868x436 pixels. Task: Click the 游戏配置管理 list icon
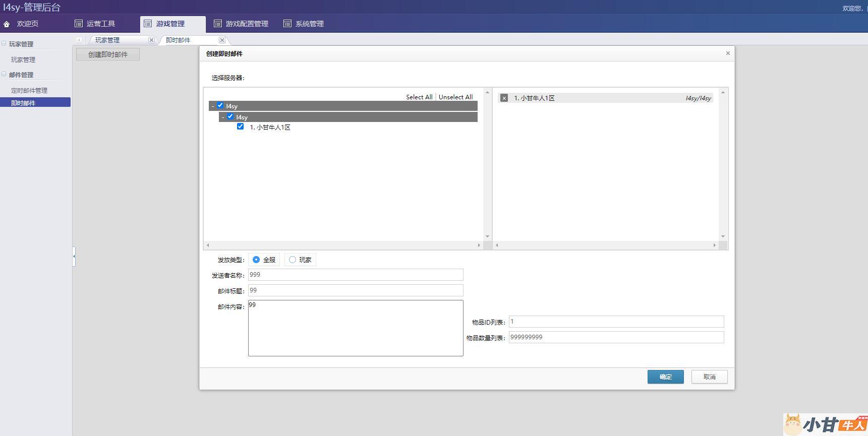click(218, 24)
